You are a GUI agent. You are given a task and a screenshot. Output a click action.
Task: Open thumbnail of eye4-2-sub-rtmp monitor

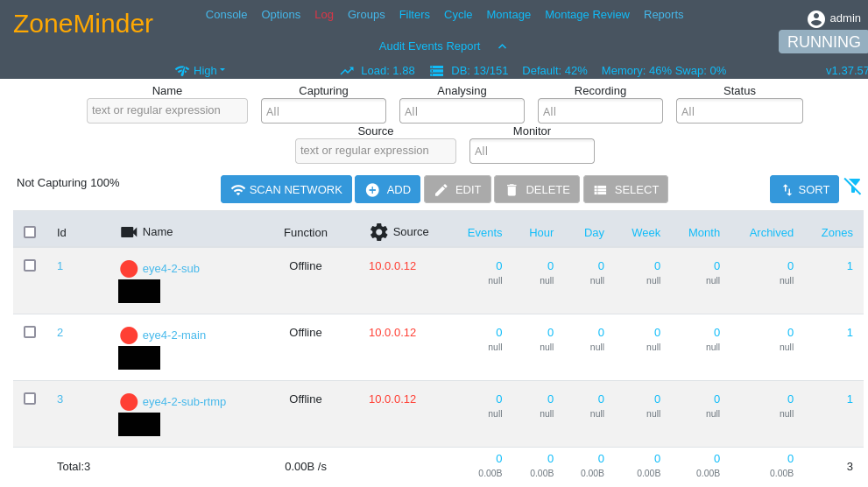coord(139,424)
